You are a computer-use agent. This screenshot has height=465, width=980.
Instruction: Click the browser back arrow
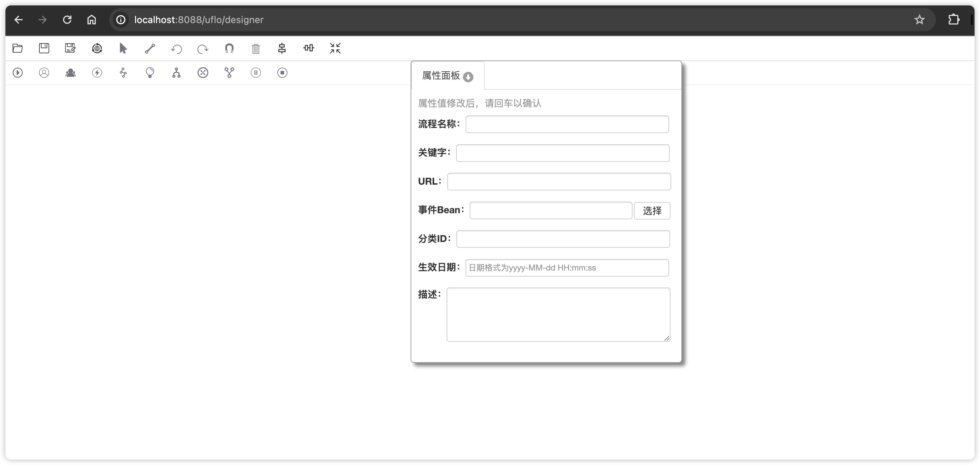coord(18,20)
